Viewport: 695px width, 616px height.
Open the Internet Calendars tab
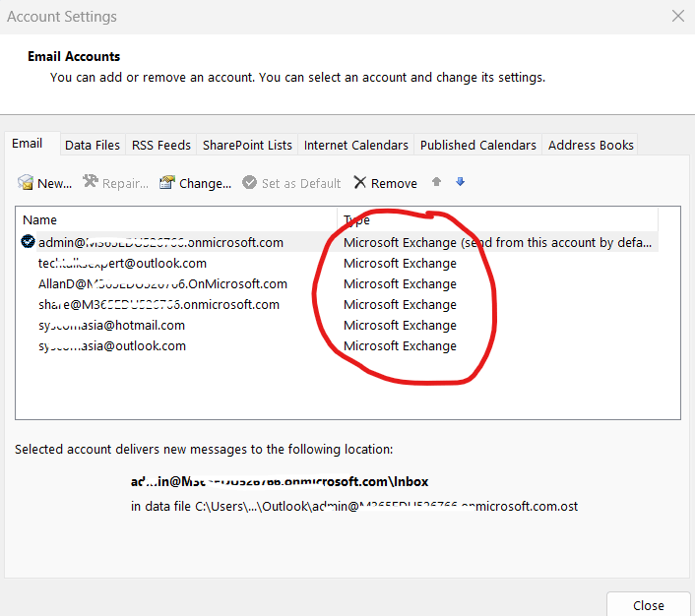[x=356, y=145]
